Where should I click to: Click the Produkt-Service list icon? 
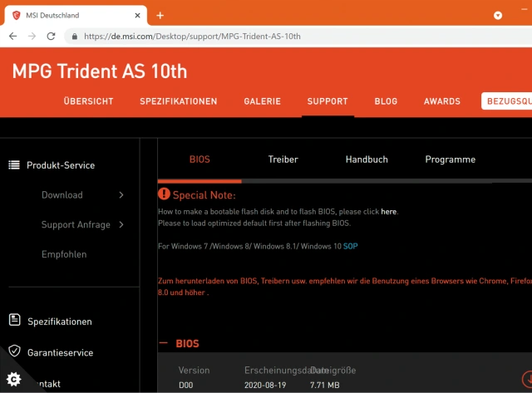14,165
